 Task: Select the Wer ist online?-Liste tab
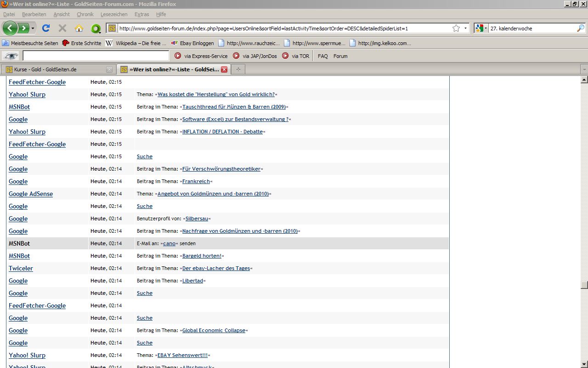tap(173, 69)
